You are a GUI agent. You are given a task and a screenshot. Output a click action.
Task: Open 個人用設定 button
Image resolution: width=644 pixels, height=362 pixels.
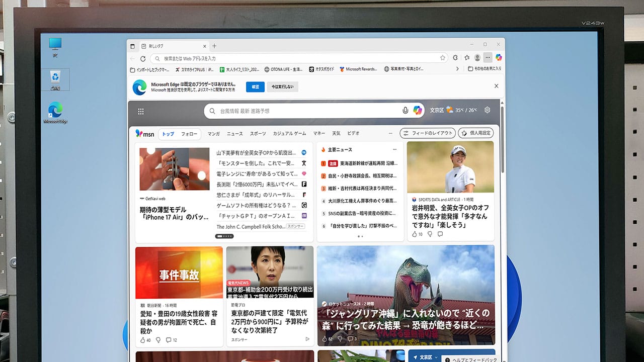point(476,133)
